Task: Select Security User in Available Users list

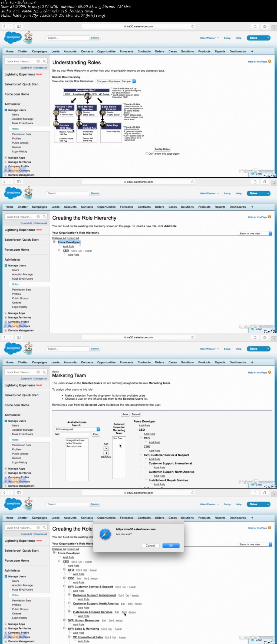Action: [74, 446]
